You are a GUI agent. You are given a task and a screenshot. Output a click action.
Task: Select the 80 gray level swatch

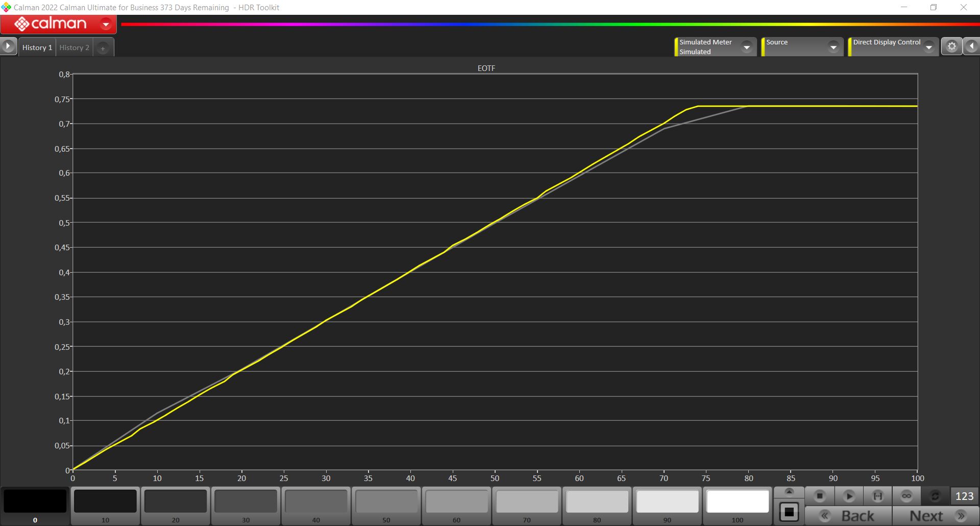tap(597, 506)
